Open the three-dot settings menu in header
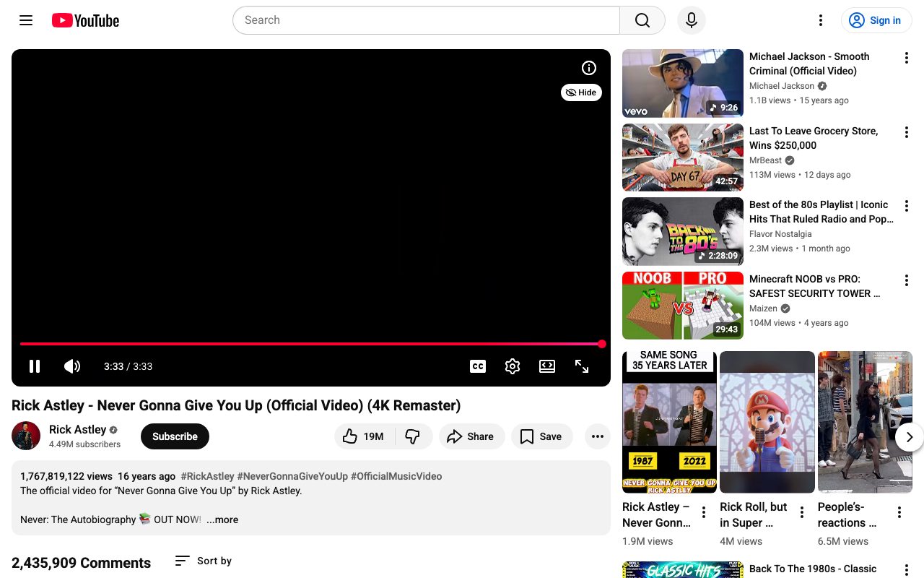The image size is (924, 578). [x=820, y=20]
